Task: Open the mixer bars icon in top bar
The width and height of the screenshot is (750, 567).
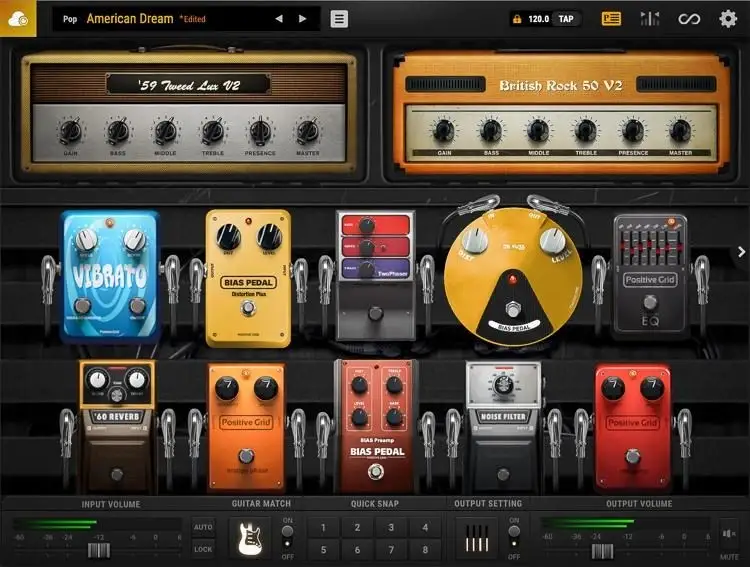Action: (650, 19)
